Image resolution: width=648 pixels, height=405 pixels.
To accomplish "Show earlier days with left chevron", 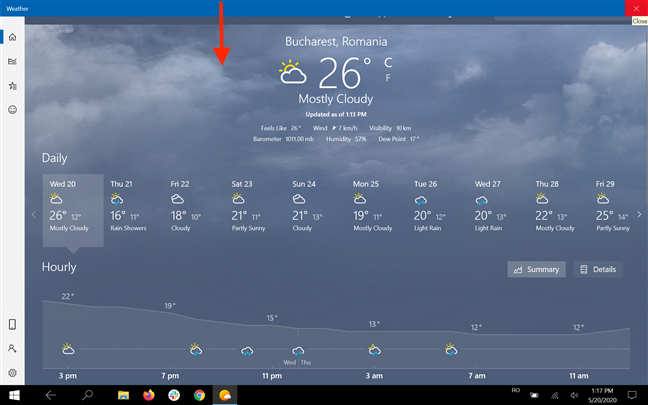I will [34, 214].
